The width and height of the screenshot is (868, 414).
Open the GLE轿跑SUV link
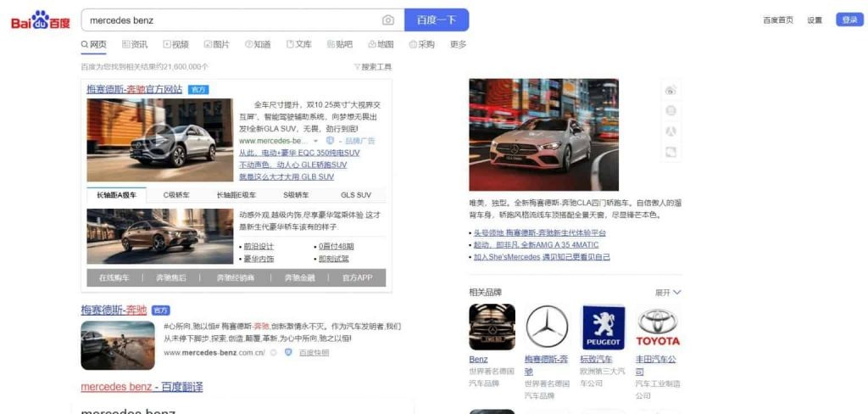click(x=292, y=165)
